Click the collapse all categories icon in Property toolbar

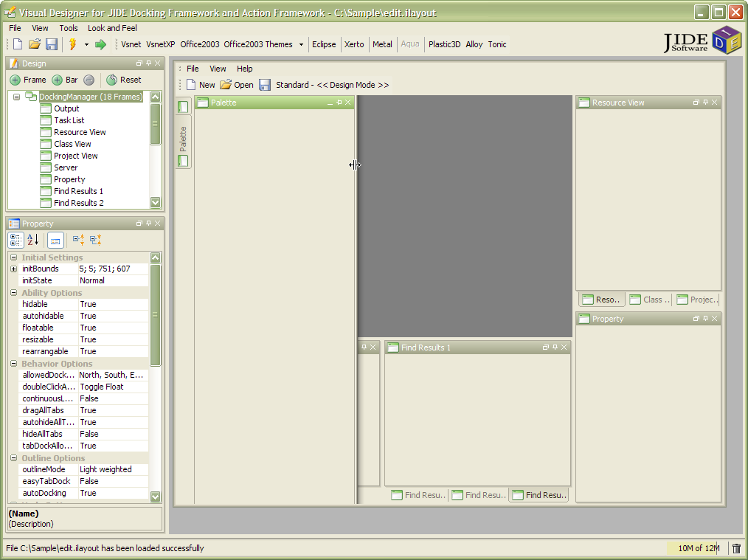(95, 240)
